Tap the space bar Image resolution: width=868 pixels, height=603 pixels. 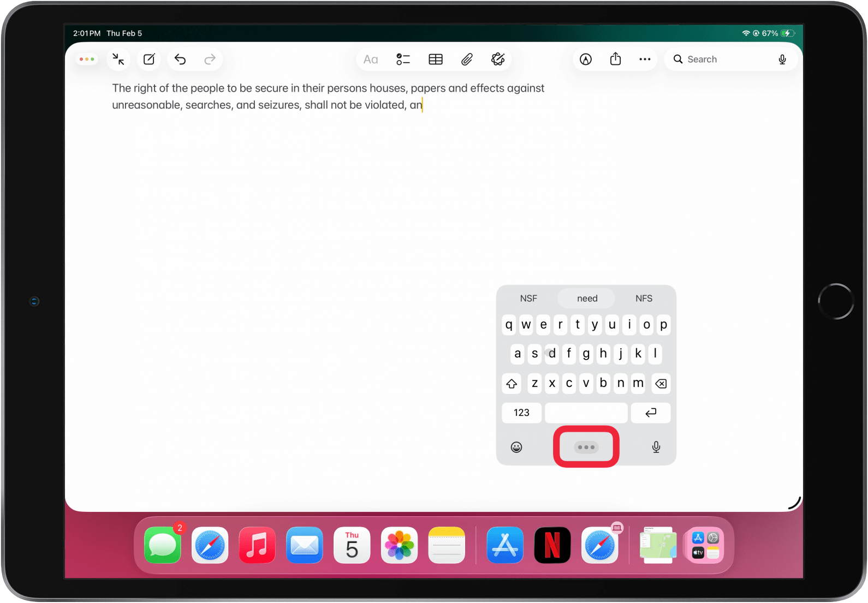click(x=586, y=413)
